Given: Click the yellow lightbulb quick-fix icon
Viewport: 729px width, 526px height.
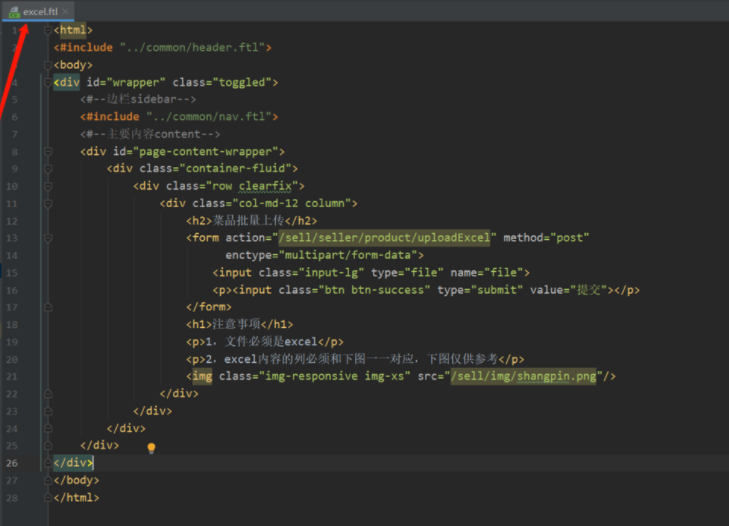Looking at the screenshot, I should click(x=151, y=448).
